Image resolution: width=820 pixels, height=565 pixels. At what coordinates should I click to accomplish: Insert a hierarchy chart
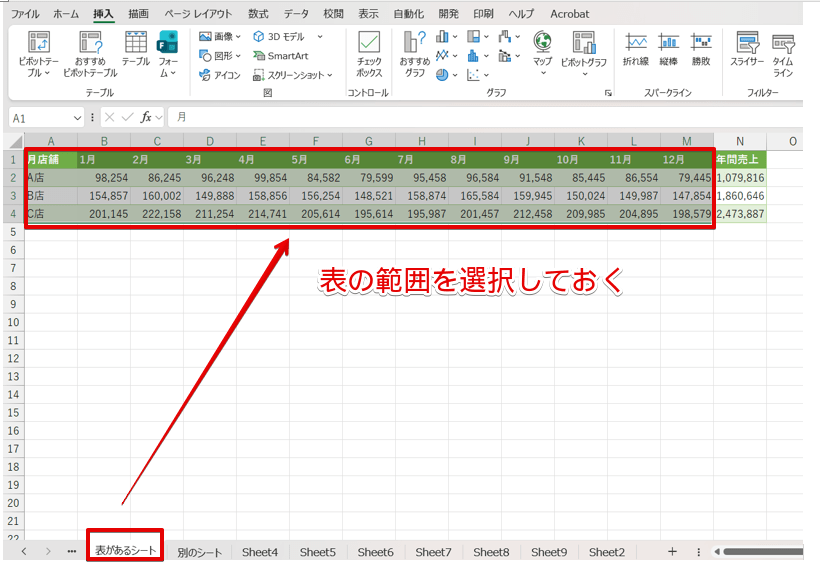click(x=477, y=37)
